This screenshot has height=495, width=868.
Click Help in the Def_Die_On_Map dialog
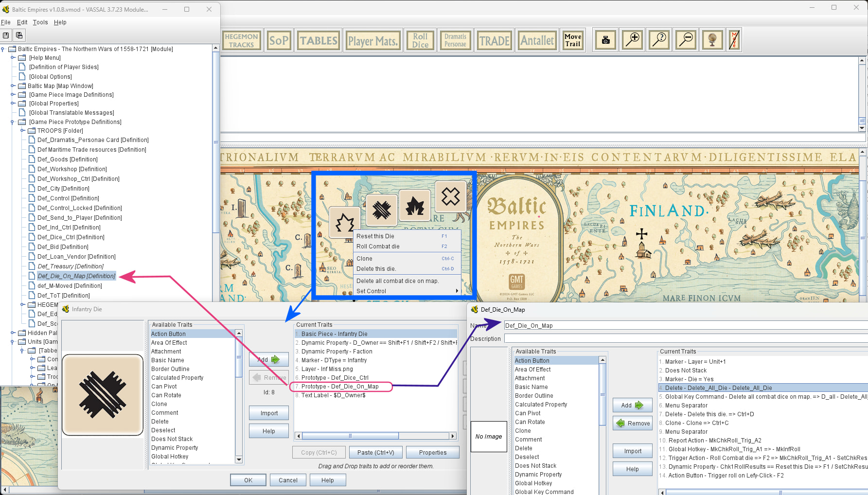pos(633,469)
